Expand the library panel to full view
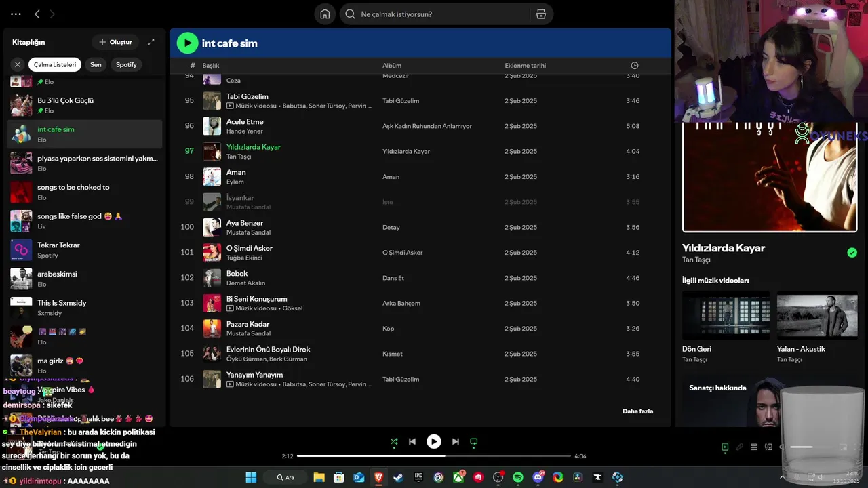Screen dimensions: 868x488 point(151,42)
